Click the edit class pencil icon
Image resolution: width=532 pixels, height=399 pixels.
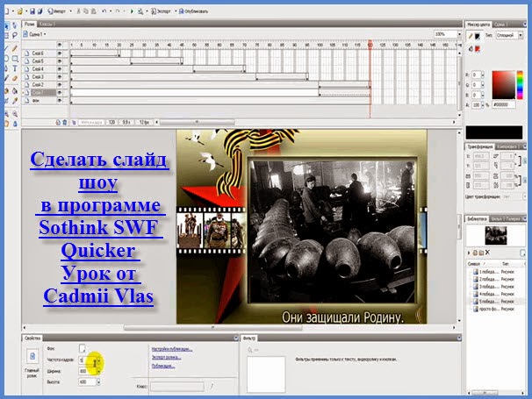coord(212,386)
